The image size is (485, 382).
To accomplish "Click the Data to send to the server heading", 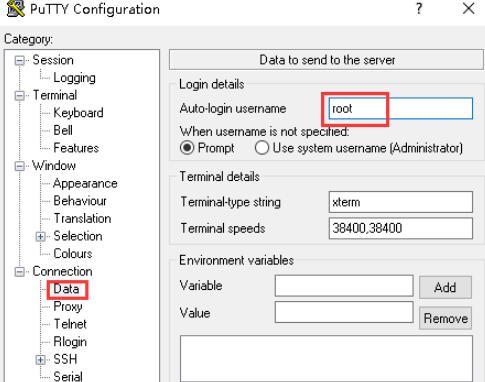I will (x=327, y=60).
